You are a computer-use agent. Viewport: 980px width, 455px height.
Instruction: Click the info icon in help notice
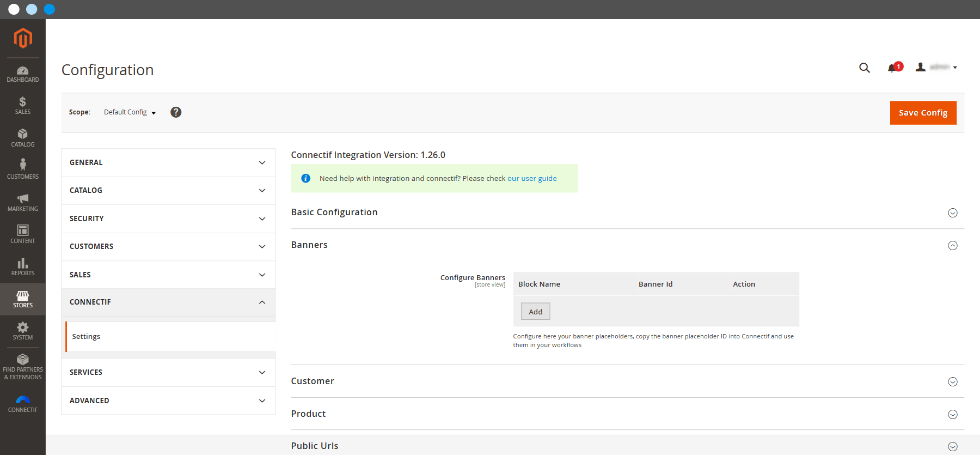(306, 178)
